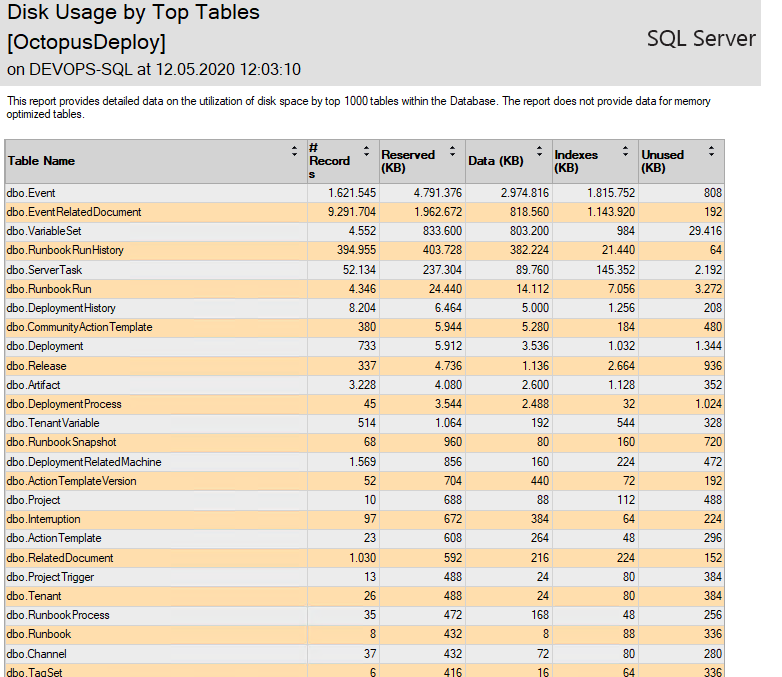
Task: Click the # Records sort arrows
Action: tap(367, 151)
